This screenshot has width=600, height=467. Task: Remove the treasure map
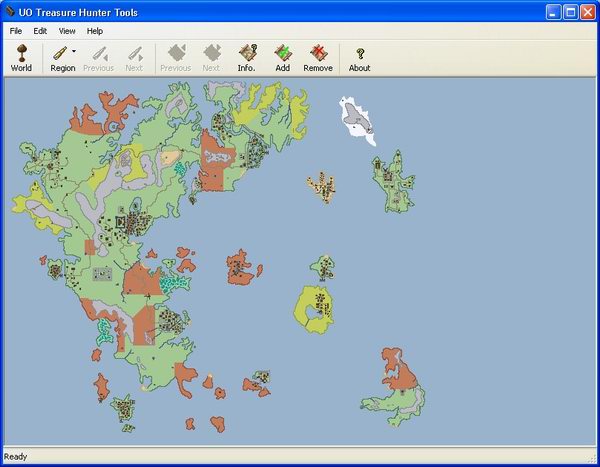tap(318, 58)
